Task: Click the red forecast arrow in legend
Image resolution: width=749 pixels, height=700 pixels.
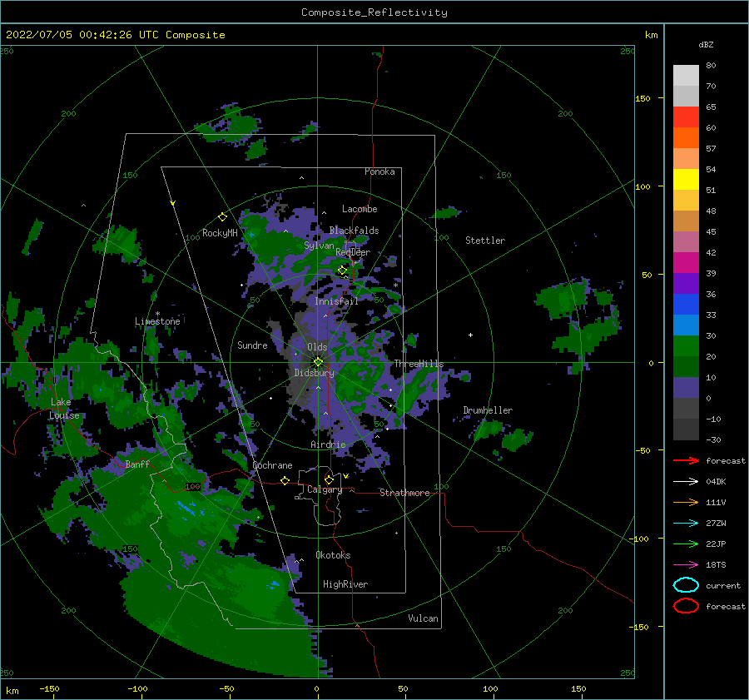Action: tap(686, 460)
